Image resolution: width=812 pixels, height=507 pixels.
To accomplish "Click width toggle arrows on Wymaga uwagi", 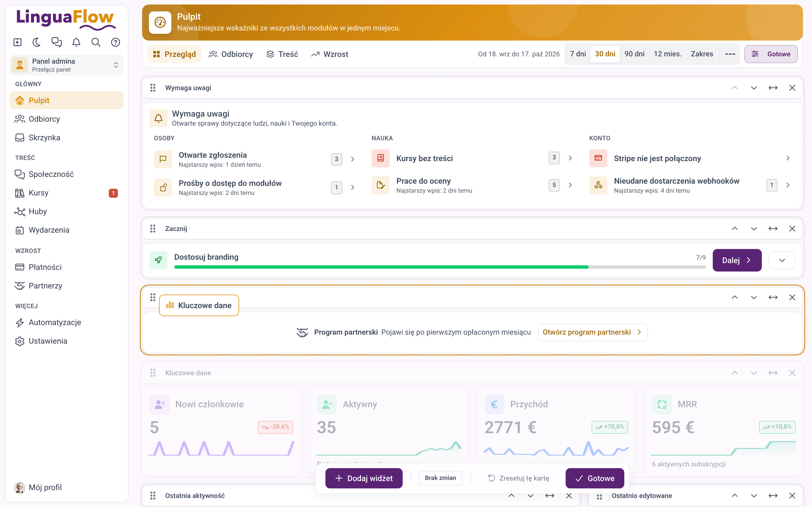I will pyautogui.click(x=773, y=88).
